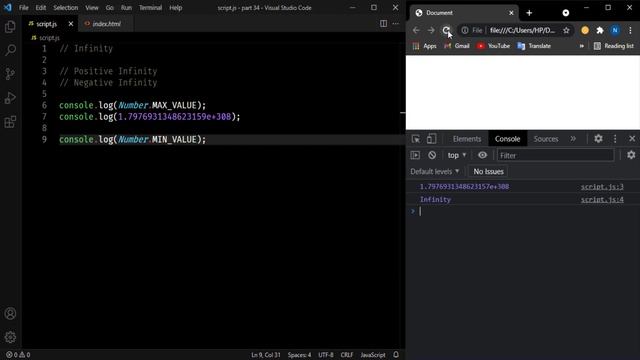Open Chrome three-dot menu
The width and height of the screenshot is (640, 360).
tap(630, 30)
